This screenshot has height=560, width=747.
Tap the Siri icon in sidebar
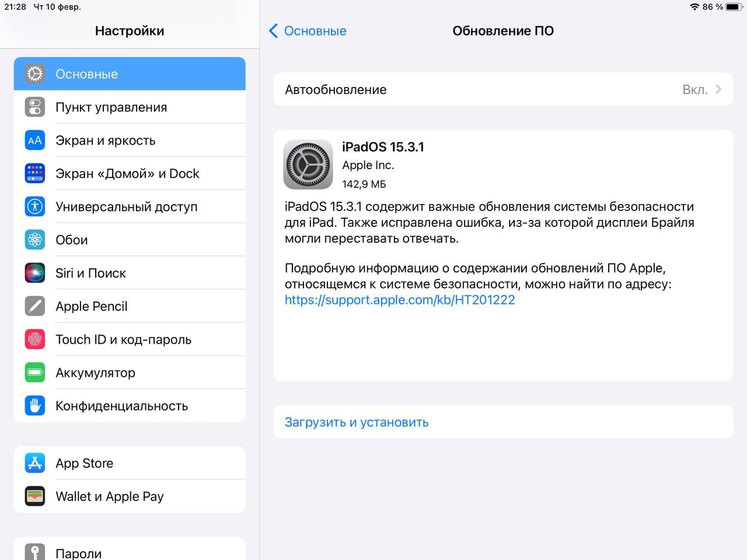[35, 273]
